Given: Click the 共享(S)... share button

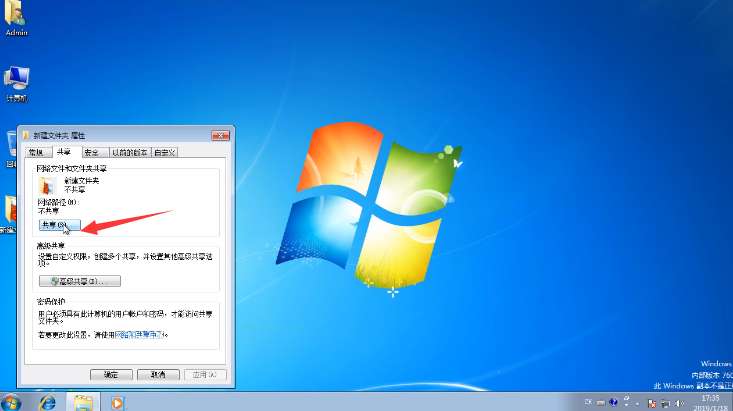Looking at the screenshot, I should pyautogui.click(x=59, y=225).
